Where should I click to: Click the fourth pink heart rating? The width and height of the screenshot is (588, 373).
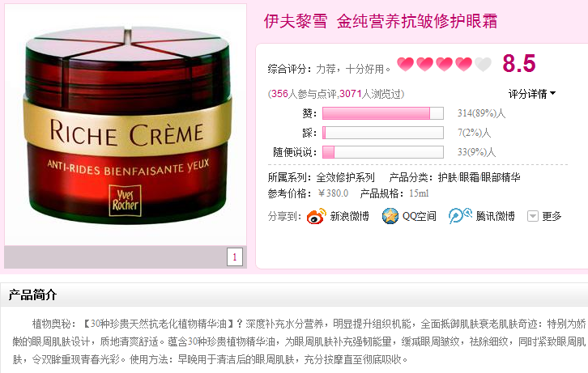tap(464, 64)
